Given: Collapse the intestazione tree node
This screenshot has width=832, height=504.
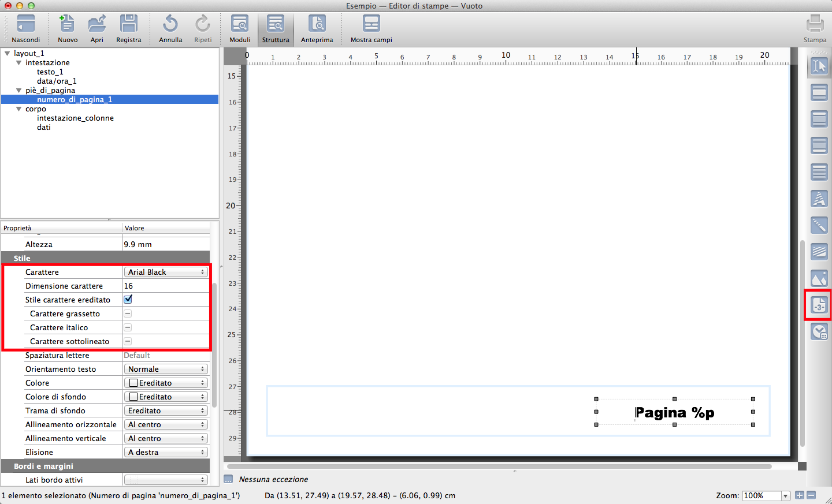Looking at the screenshot, I should point(19,62).
